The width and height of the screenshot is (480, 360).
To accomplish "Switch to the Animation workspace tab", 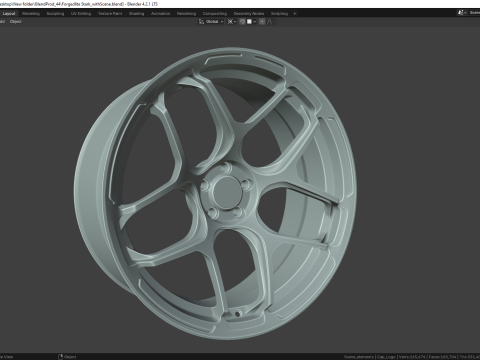I will [160, 14].
